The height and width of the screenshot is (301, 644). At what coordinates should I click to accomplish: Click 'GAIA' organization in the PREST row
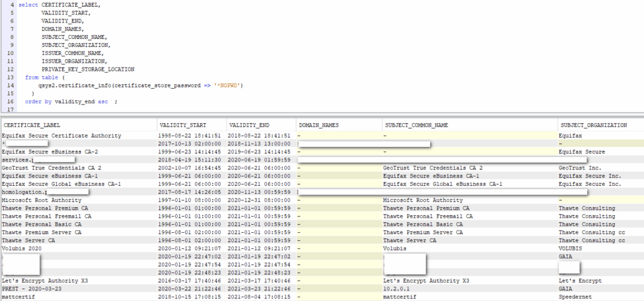point(565,288)
